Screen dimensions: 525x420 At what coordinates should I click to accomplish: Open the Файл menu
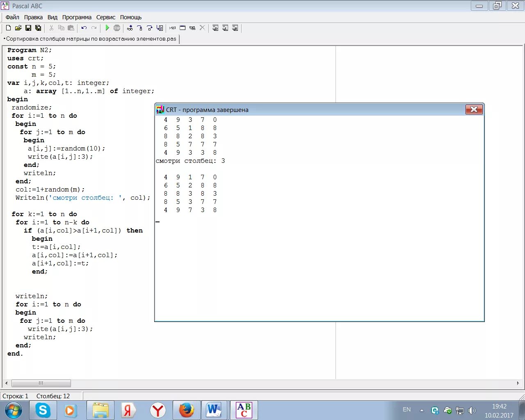[12, 17]
